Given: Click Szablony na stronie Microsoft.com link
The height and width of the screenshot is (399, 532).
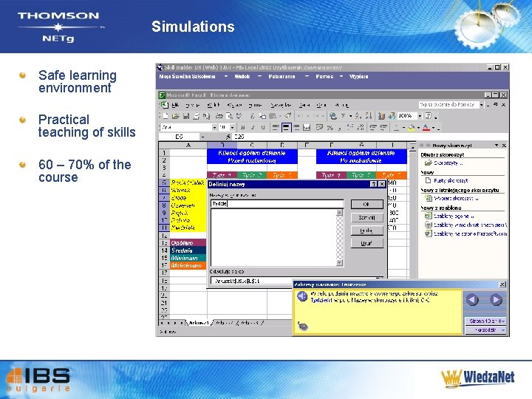Looking at the screenshot, I should tap(470, 233).
